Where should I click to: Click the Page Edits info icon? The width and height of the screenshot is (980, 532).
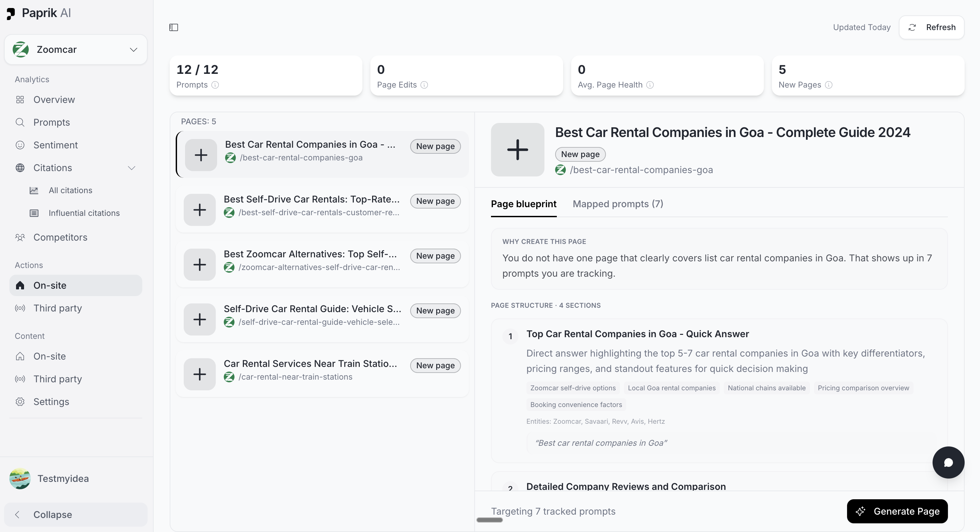[x=424, y=85]
